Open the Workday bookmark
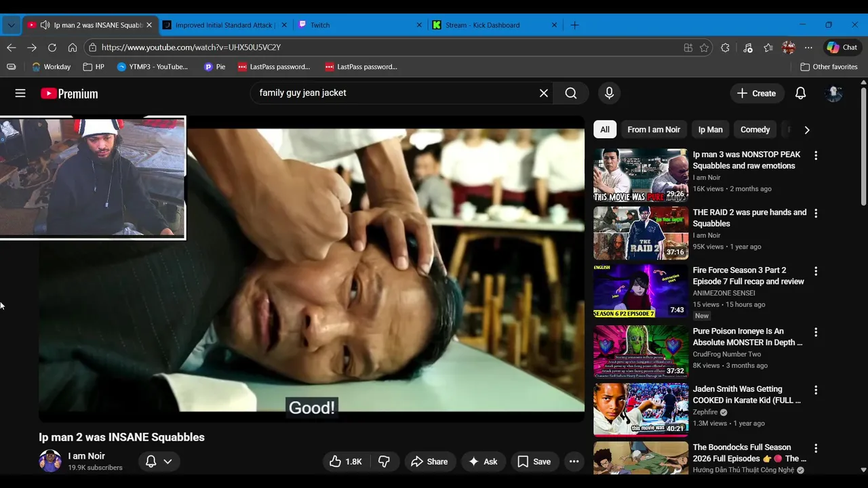Image resolution: width=868 pixels, height=488 pixels. tap(51, 67)
